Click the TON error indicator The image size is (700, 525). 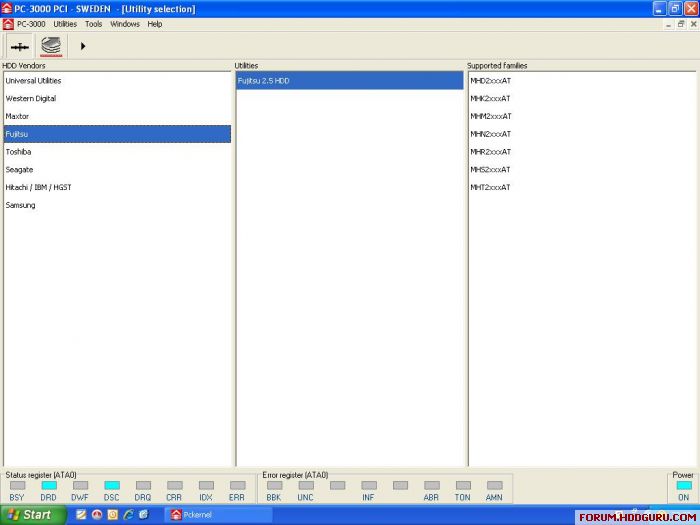[x=463, y=485]
